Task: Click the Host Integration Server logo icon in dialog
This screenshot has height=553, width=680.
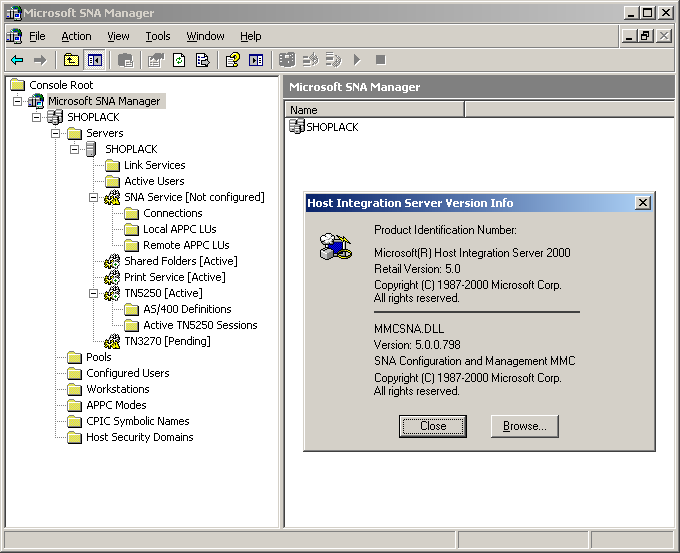Action: tap(336, 246)
